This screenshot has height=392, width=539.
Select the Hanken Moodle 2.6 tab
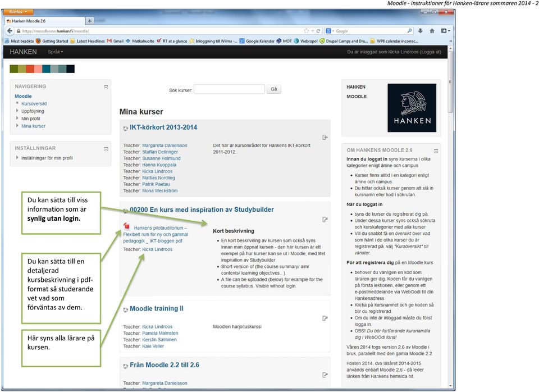click(44, 21)
